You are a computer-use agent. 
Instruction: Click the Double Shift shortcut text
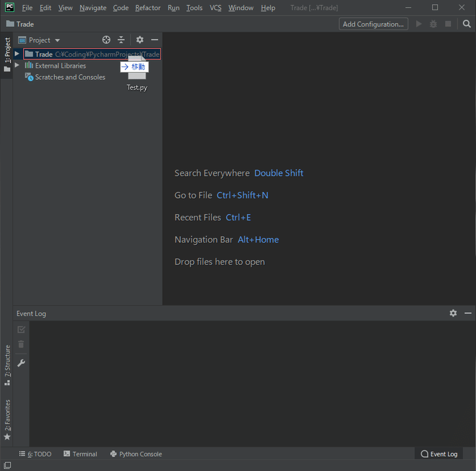click(278, 173)
